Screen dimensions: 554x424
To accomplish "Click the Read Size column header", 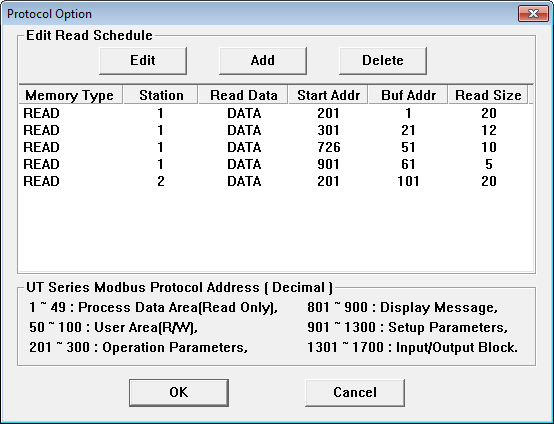I will pyautogui.click(x=488, y=95).
